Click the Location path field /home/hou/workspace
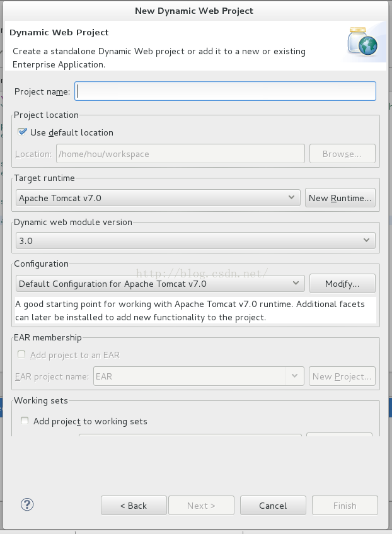392x534 pixels. coord(180,154)
